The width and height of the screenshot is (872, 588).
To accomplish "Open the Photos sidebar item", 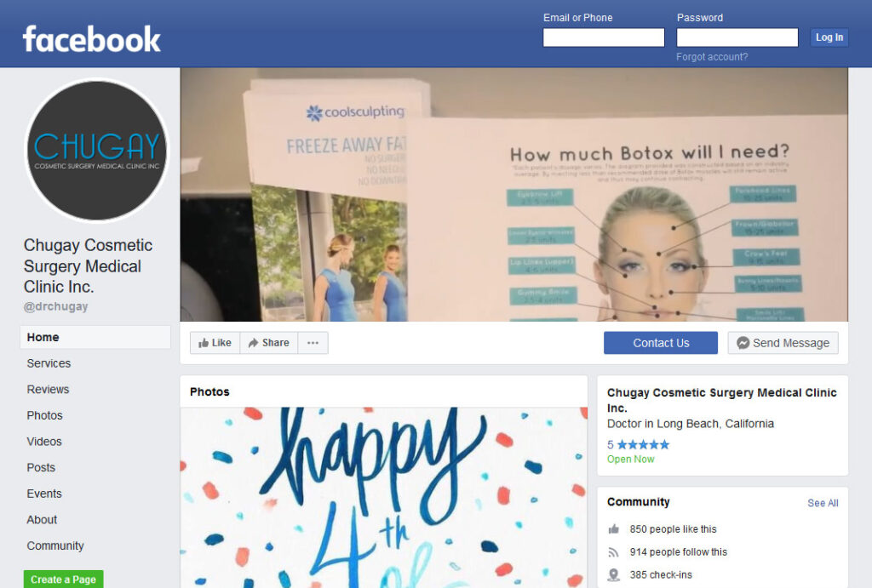I will pos(44,416).
